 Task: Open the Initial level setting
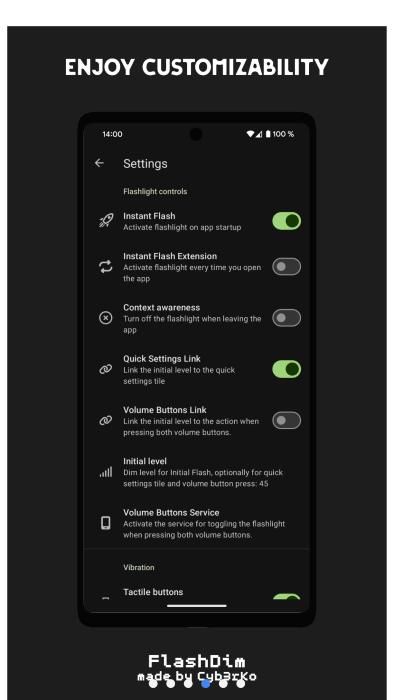click(x=197, y=472)
